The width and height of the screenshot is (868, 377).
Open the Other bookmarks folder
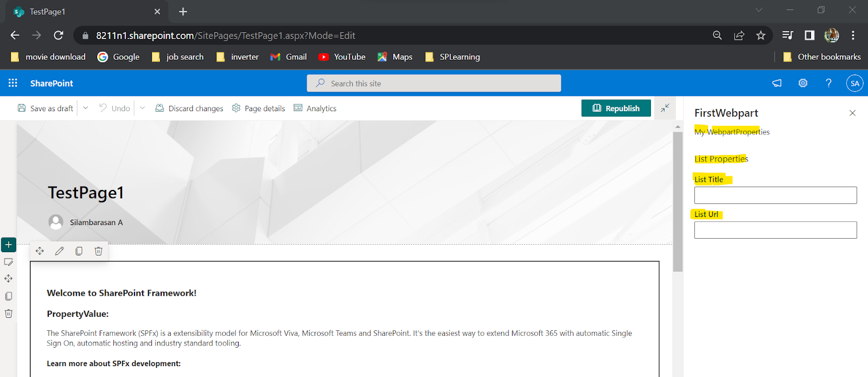822,57
